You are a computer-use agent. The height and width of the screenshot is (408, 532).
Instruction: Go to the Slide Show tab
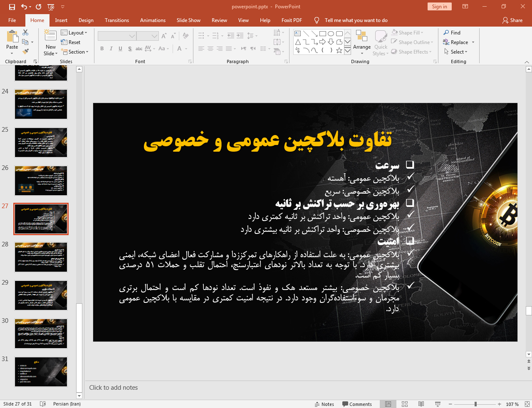(x=188, y=20)
